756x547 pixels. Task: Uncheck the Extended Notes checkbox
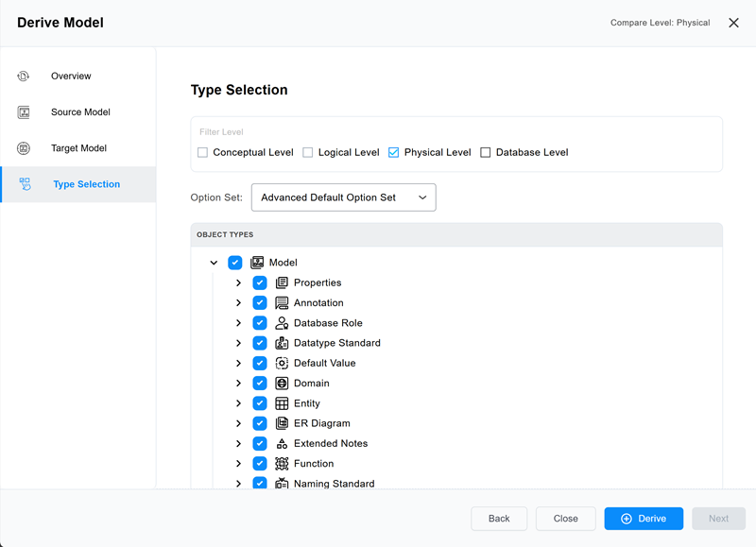point(259,443)
